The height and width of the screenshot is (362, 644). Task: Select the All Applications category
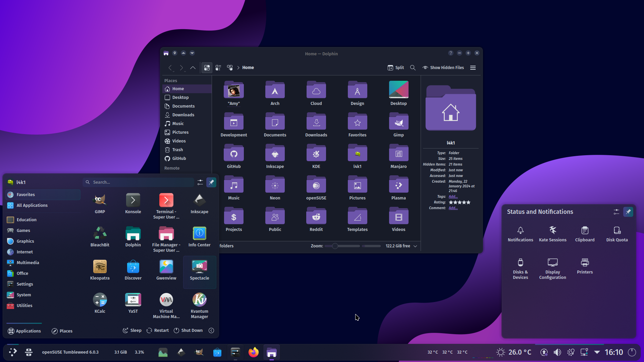click(43, 205)
